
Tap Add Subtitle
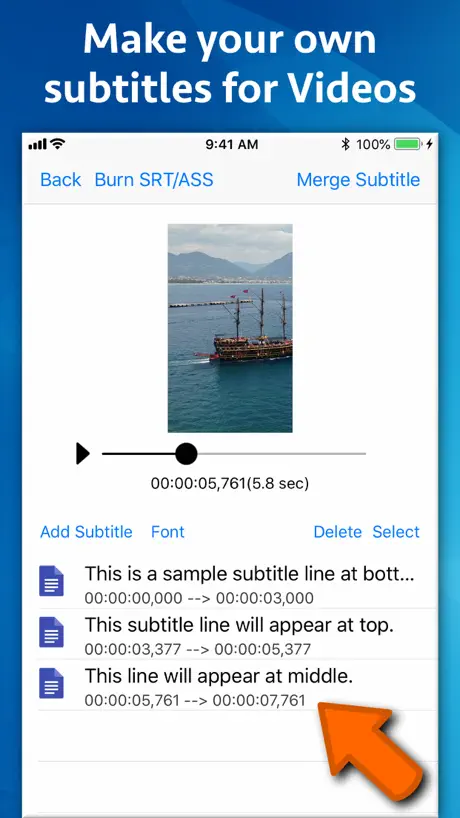86,532
